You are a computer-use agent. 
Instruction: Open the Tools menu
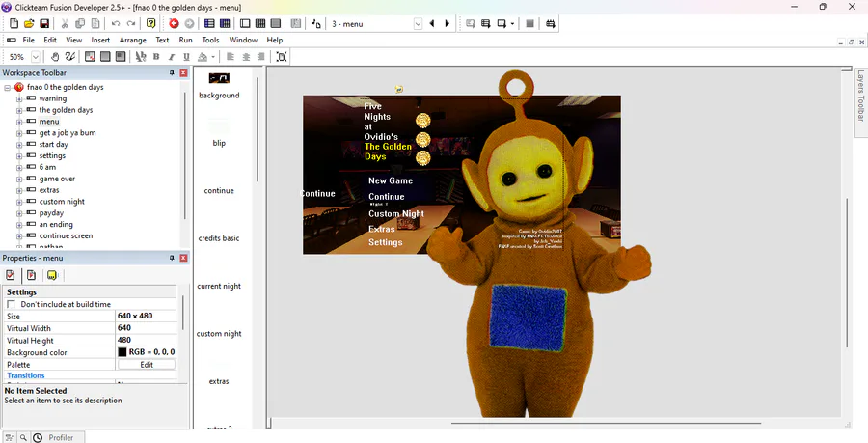[x=210, y=40]
